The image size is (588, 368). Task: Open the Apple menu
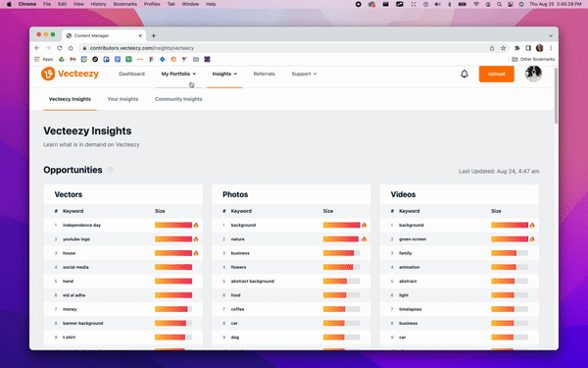(x=9, y=4)
